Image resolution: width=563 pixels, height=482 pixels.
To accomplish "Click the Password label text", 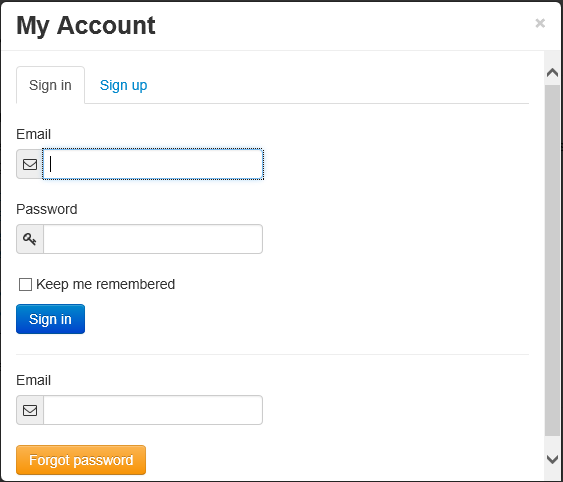I will [47, 209].
